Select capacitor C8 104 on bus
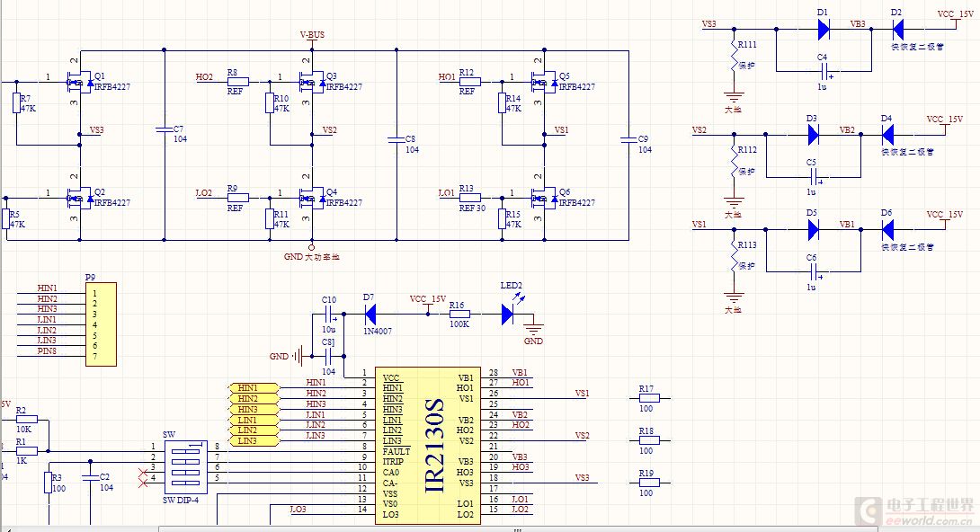The image size is (980, 532). 396,140
